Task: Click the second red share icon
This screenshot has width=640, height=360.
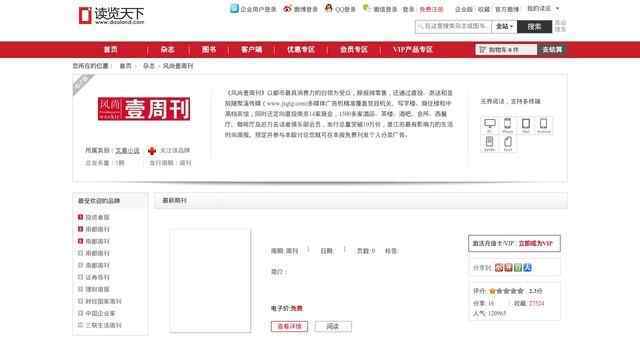Action: pos(508,268)
